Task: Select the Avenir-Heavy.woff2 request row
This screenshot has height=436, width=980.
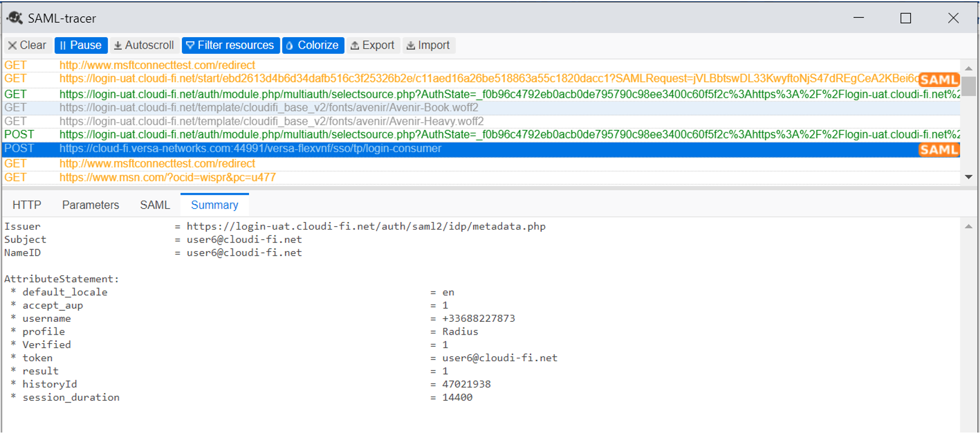Action: point(481,121)
